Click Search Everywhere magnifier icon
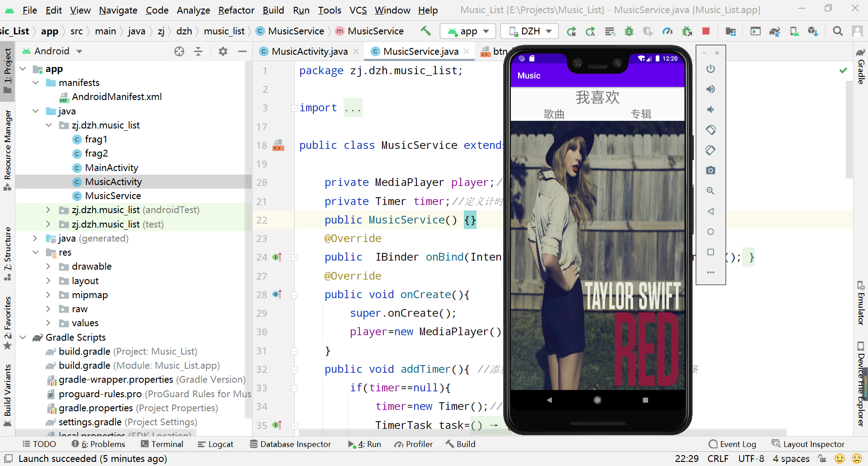Viewport: 868px width, 466px height. click(x=838, y=31)
